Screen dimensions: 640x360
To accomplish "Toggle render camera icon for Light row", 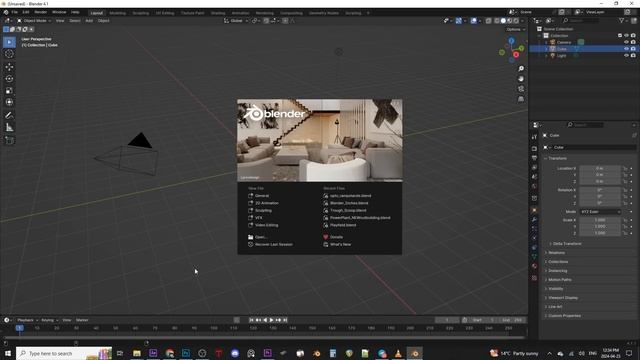I will (x=633, y=56).
